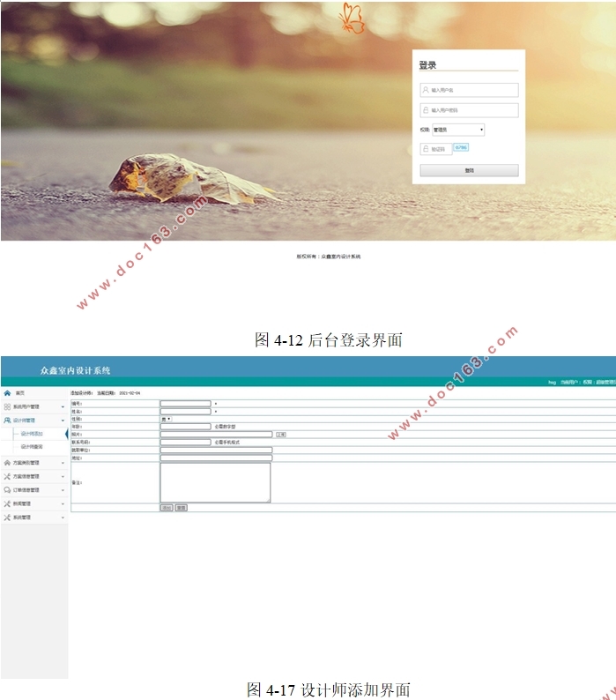
Task: Focus the 编号 input field
Action: pyautogui.click(x=186, y=404)
